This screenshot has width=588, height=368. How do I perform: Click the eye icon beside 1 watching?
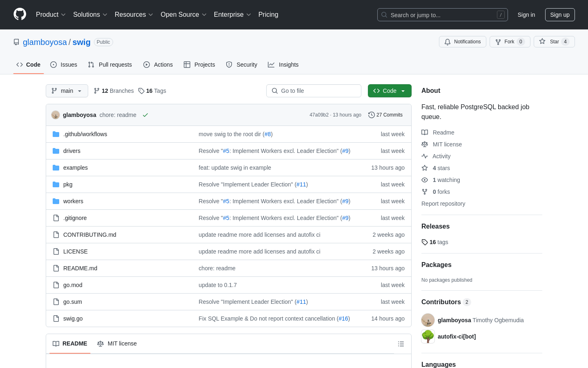425,180
